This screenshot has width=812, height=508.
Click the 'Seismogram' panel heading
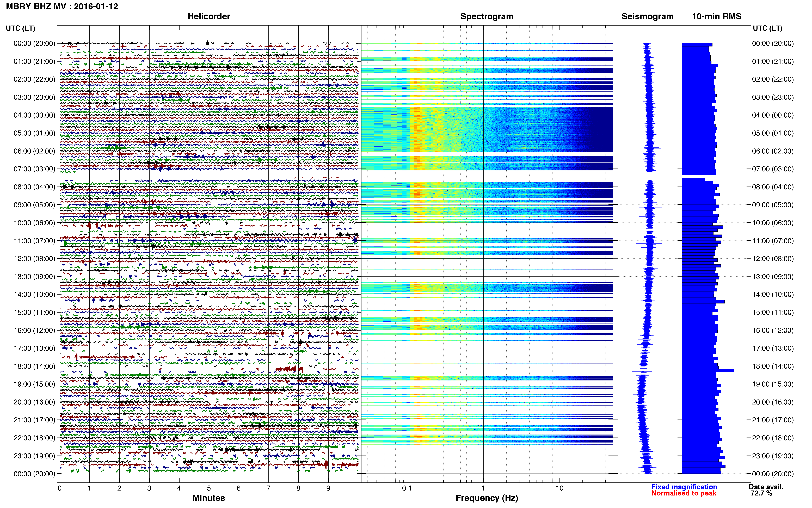point(648,16)
